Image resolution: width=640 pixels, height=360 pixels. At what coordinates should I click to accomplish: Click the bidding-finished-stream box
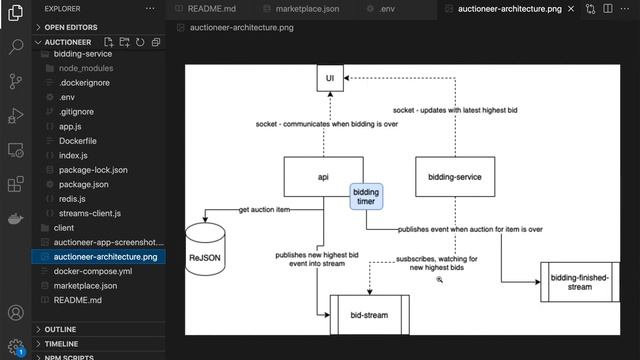[x=580, y=282]
